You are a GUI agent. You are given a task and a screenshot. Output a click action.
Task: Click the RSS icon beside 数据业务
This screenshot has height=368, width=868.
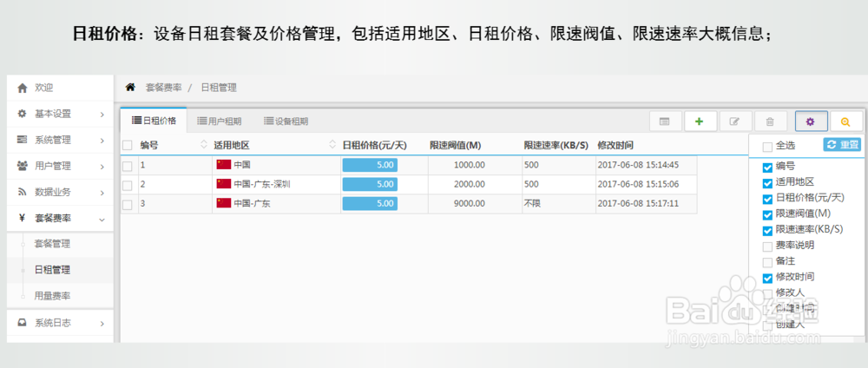[23, 192]
